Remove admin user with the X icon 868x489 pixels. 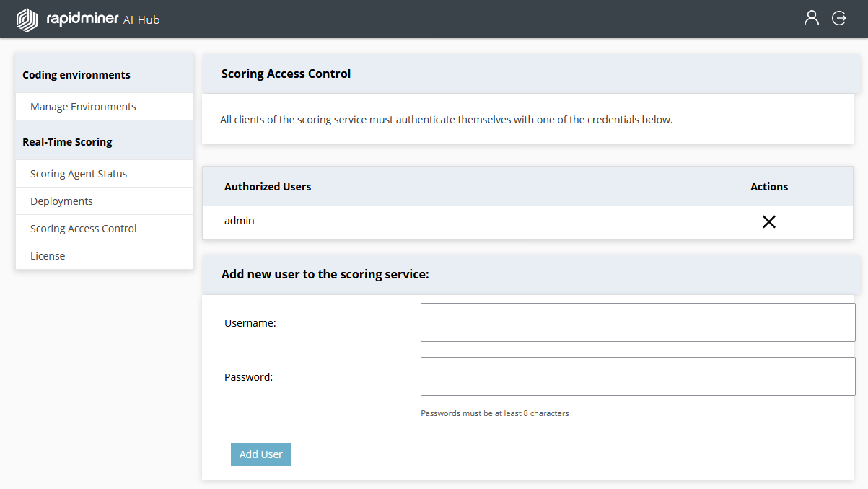tap(768, 222)
